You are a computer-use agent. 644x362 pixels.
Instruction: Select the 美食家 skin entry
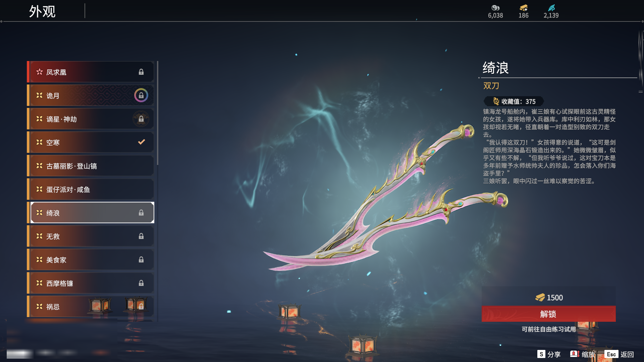91,259
